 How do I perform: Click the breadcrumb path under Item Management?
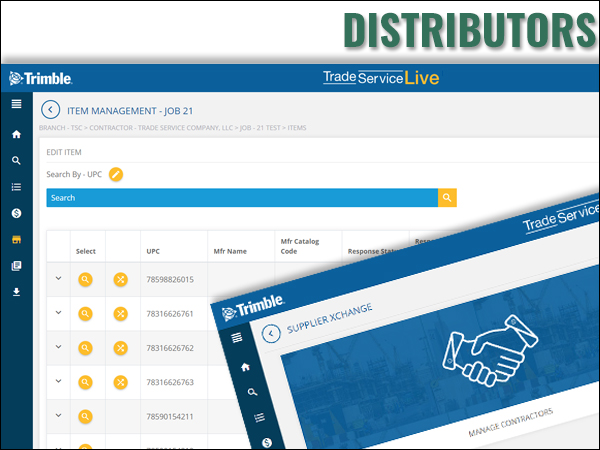pyautogui.click(x=173, y=128)
